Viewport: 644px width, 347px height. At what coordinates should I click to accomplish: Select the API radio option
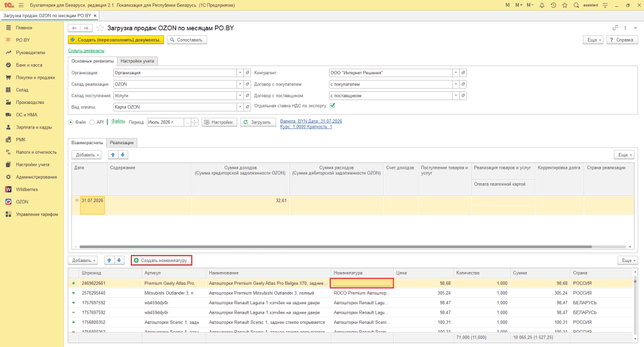pyautogui.click(x=92, y=122)
